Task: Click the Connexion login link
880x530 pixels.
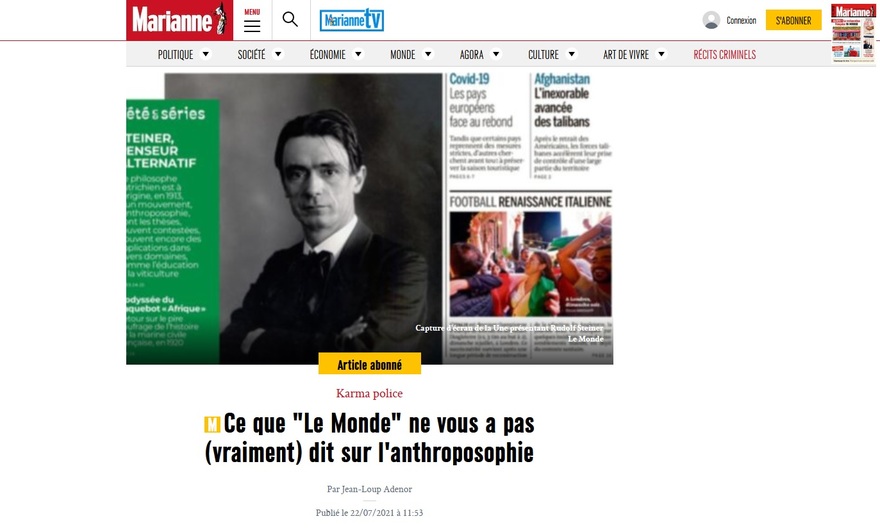Action: (x=741, y=20)
